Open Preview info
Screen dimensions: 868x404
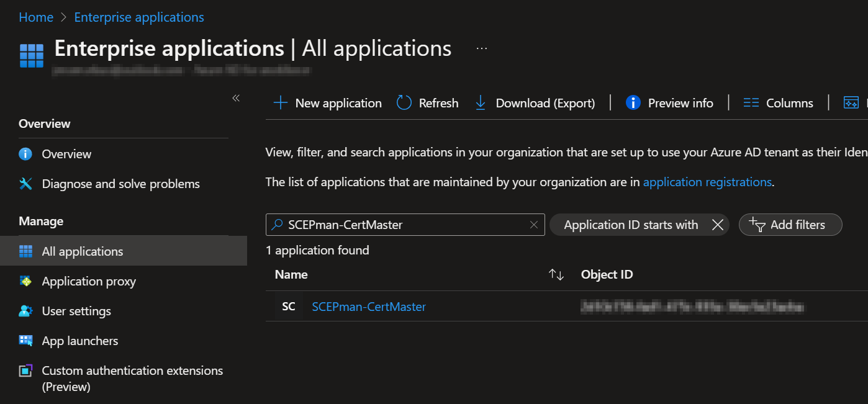coord(669,103)
